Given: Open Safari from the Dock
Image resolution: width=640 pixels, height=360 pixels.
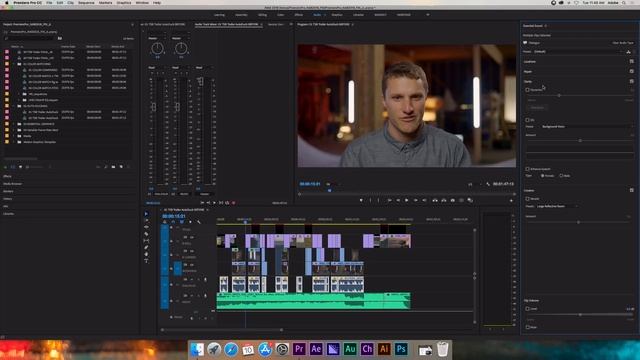Looking at the screenshot, I should [231, 349].
